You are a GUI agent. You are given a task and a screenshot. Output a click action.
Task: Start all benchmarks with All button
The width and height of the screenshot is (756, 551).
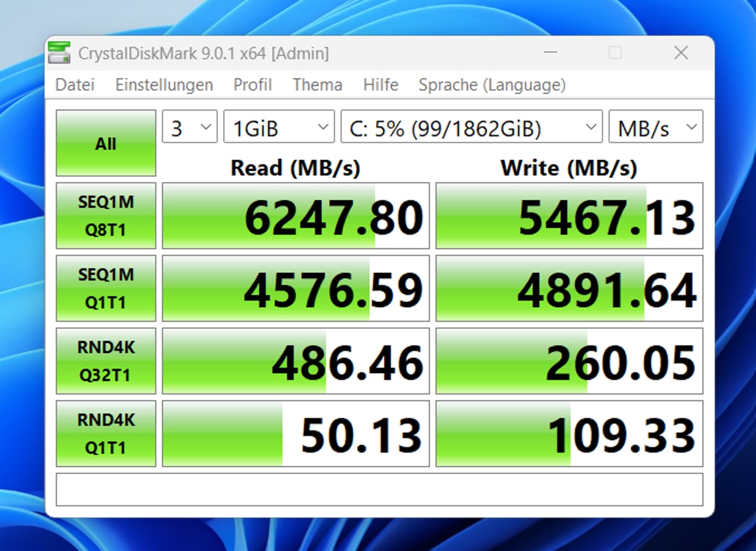106,143
